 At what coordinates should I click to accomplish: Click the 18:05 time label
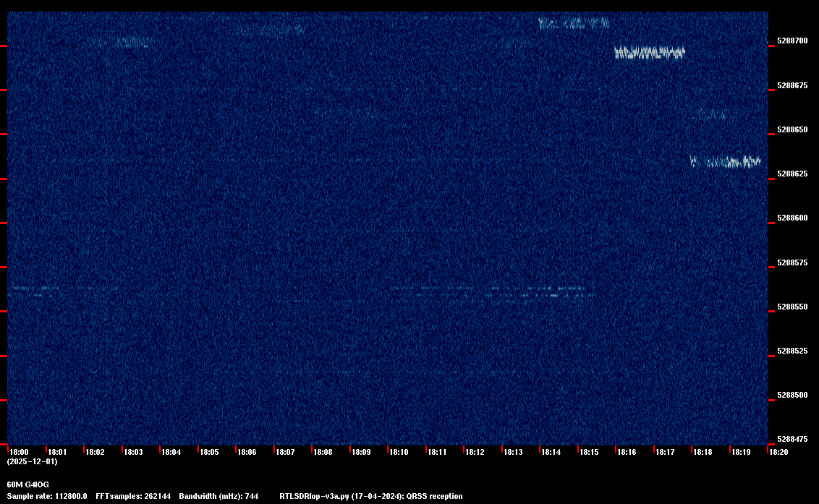[x=209, y=452]
